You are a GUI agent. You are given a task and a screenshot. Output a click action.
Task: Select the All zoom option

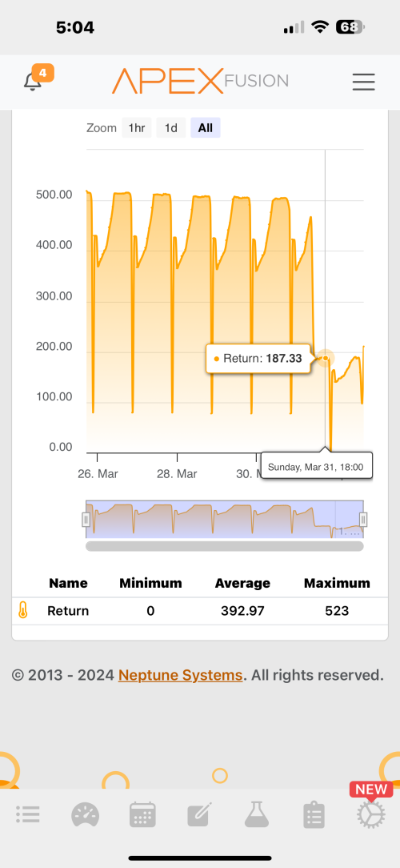(206, 128)
